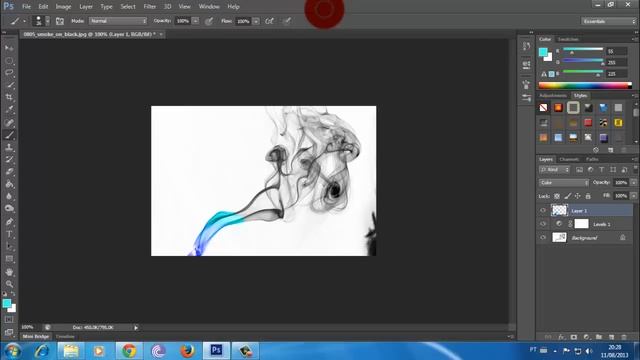Select the Zoom tool
The width and height of the screenshot is (640, 360).
[9, 284]
